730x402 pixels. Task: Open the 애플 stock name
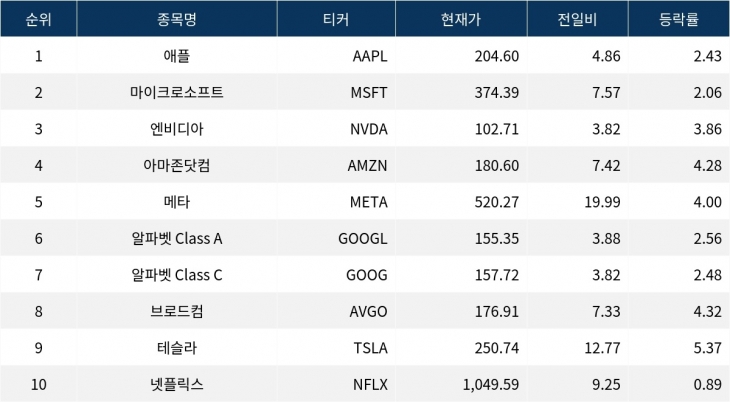click(x=176, y=56)
